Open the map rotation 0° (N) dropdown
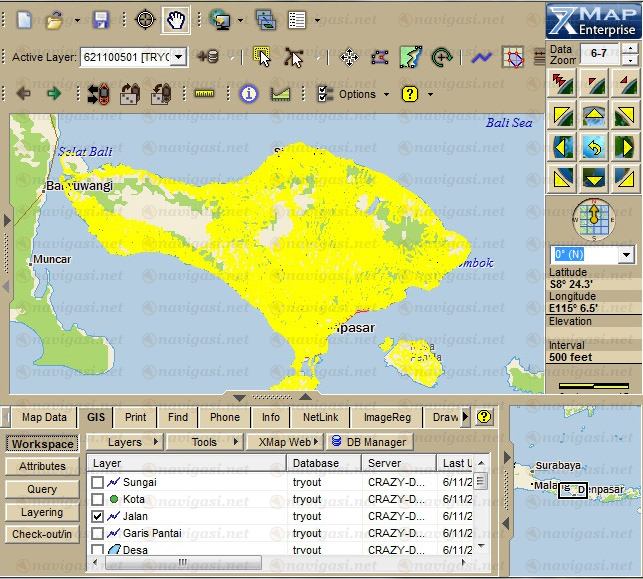Viewport: 643px width, 579px height. click(x=627, y=254)
